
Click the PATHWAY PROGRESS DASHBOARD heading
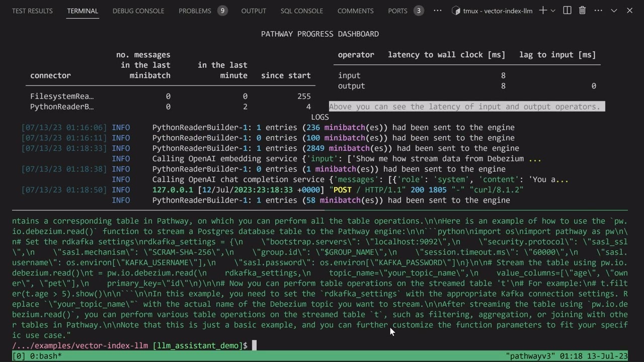pos(320,34)
